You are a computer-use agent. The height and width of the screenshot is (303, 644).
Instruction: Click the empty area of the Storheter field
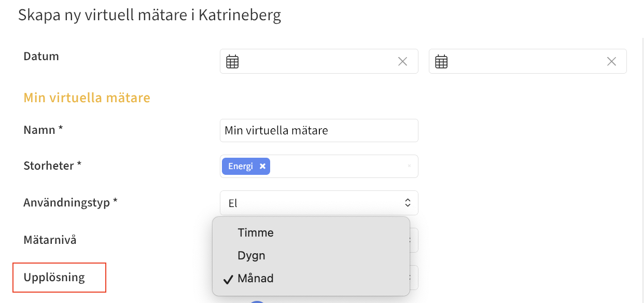[337, 167]
